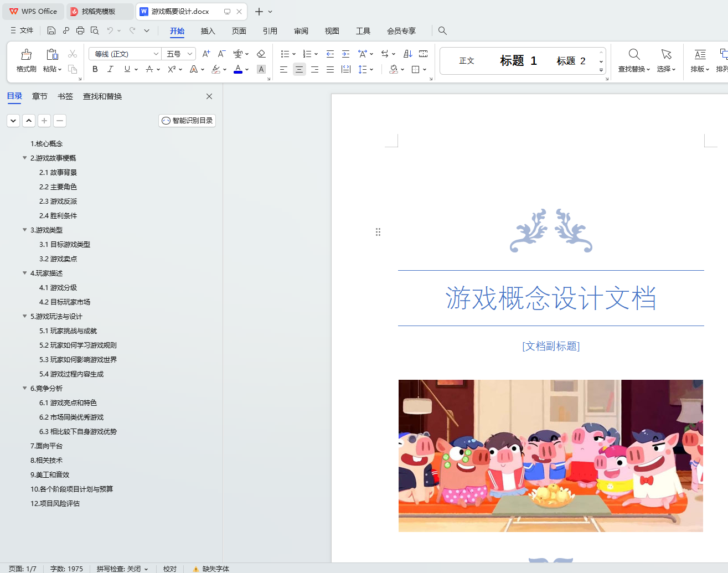
Task: Apply the 正文 style
Action: click(x=467, y=61)
